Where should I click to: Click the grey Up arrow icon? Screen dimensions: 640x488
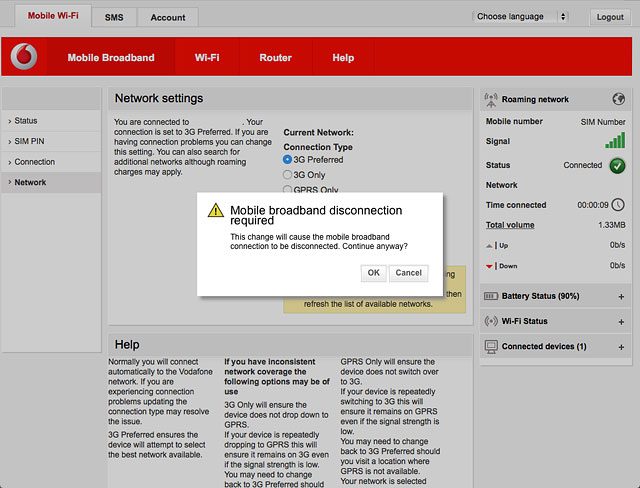[489, 246]
